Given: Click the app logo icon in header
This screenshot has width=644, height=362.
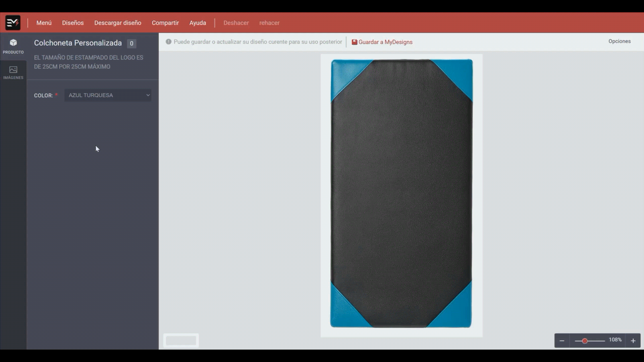Looking at the screenshot, I should click(x=13, y=23).
